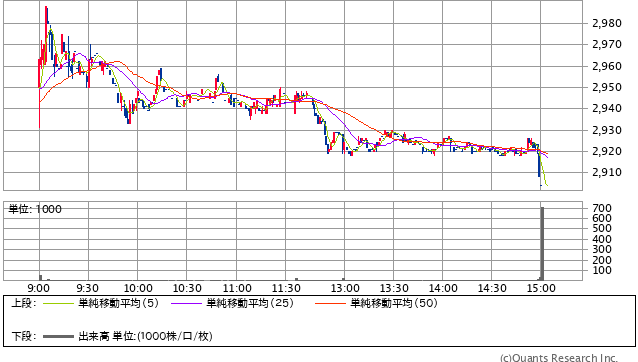This screenshot has height=362, width=638.
Task: Click the 300 volume axis label
Action: pos(602,249)
